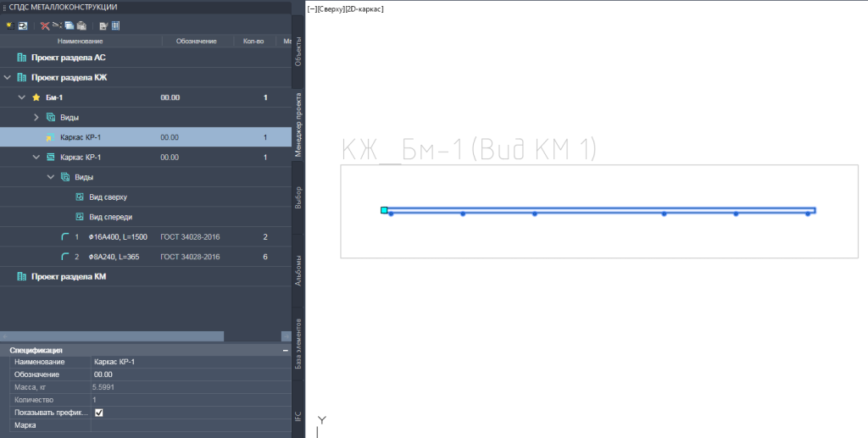Click the red X delete icon
This screenshot has height=438, width=868.
pos(45,25)
